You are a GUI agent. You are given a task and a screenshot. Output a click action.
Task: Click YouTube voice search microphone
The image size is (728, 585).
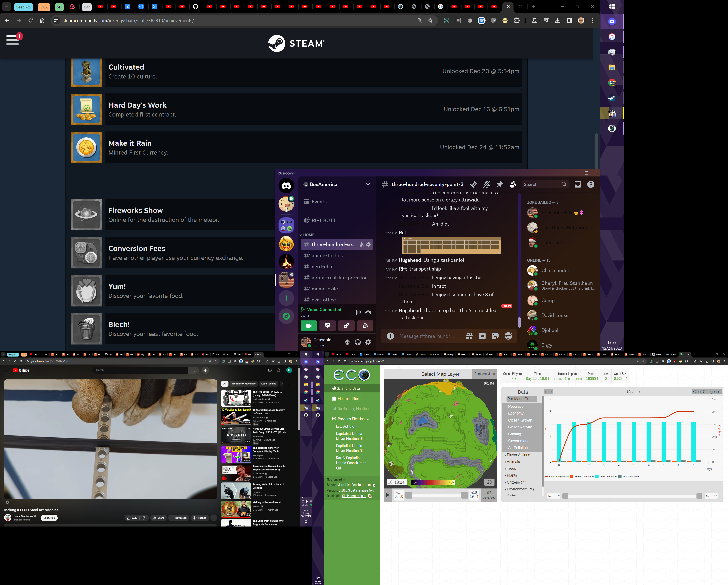click(205, 370)
